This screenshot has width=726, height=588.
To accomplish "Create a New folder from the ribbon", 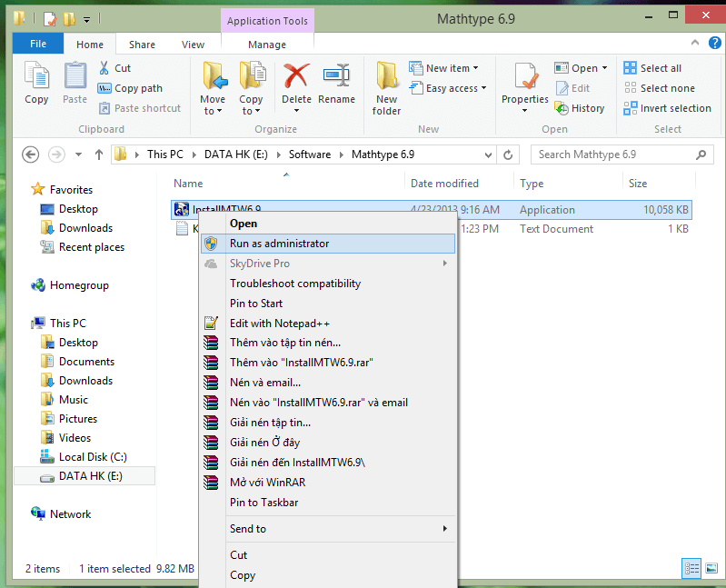I will point(386,88).
